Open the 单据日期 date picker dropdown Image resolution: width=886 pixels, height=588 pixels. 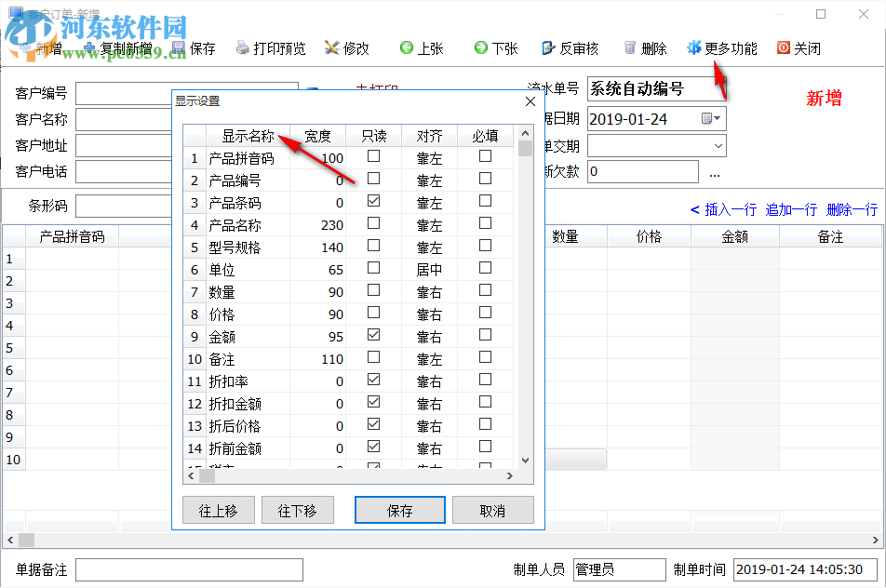pyautogui.click(x=715, y=118)
